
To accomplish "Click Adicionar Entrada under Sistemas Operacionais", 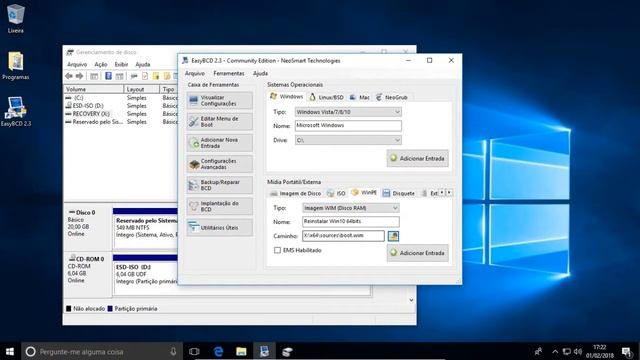I will 418,158.
